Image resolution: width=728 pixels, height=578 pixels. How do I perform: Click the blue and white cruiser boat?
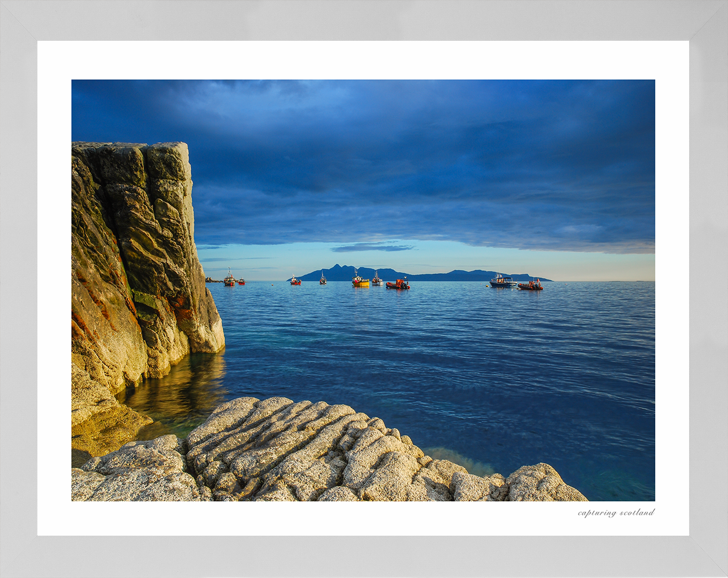503,281
